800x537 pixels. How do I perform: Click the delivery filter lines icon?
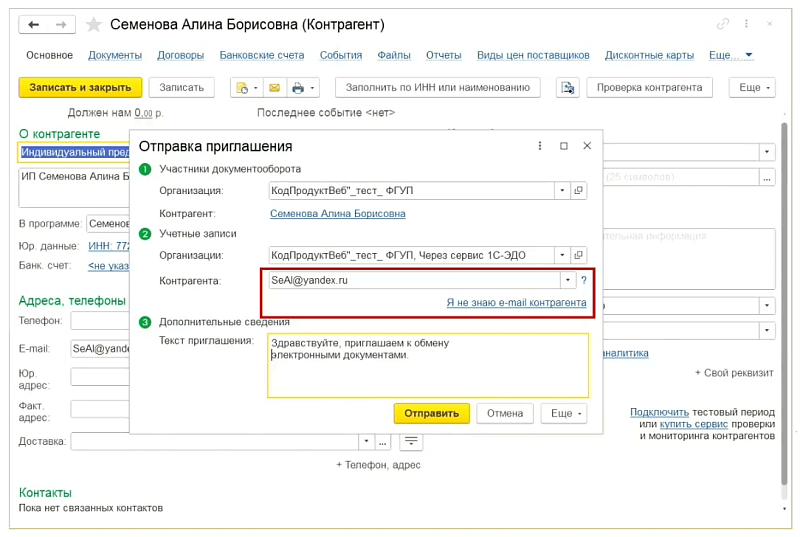point(411,441)
